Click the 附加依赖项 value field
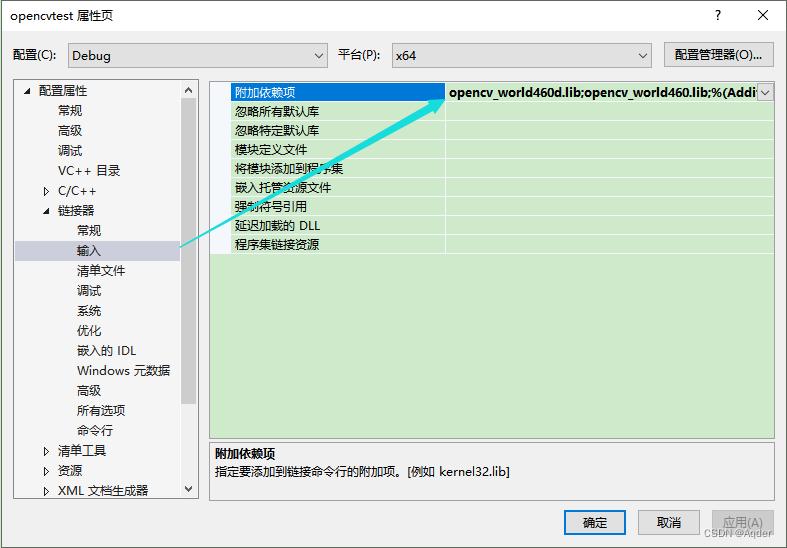 pyautogui.click(x=600, y=92)
